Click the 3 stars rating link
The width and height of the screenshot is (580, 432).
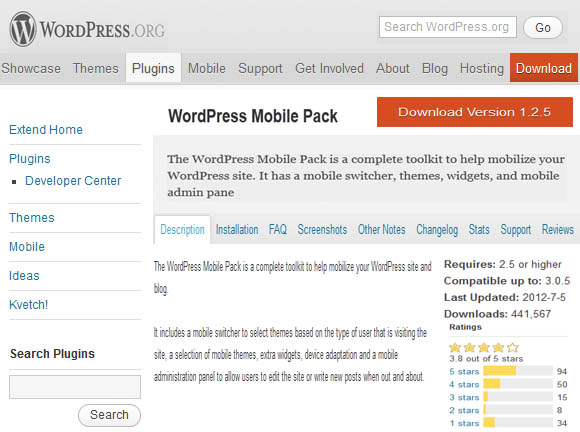(464, 397)
